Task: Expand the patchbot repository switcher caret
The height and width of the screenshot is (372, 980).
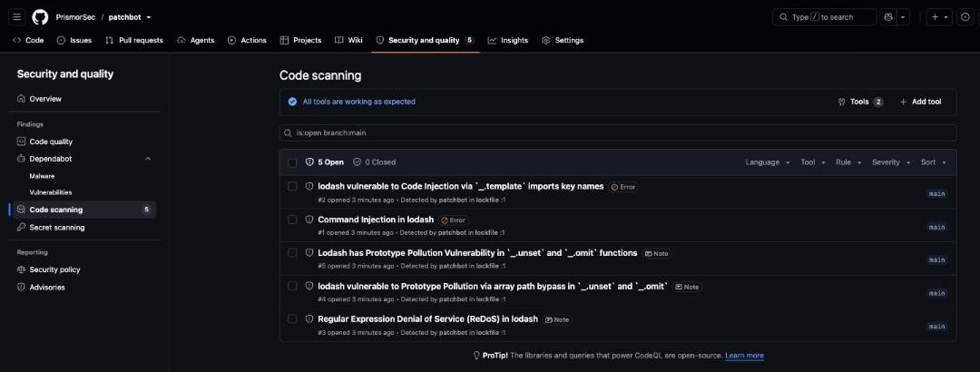Action: pyautogui.click(x=148, y=17)
